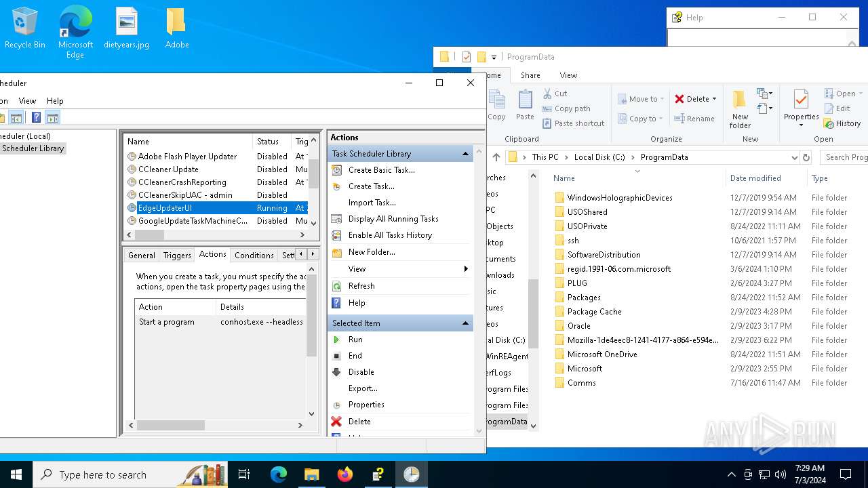Select CCleanerSkipUAC - admin task

[185, 195]
